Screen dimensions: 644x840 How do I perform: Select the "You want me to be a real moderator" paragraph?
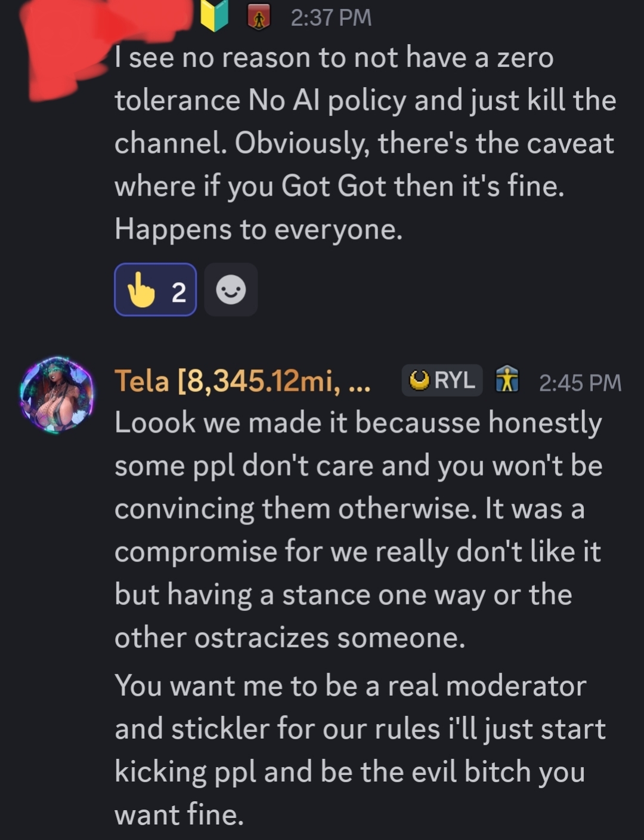[x=358, y=750]
